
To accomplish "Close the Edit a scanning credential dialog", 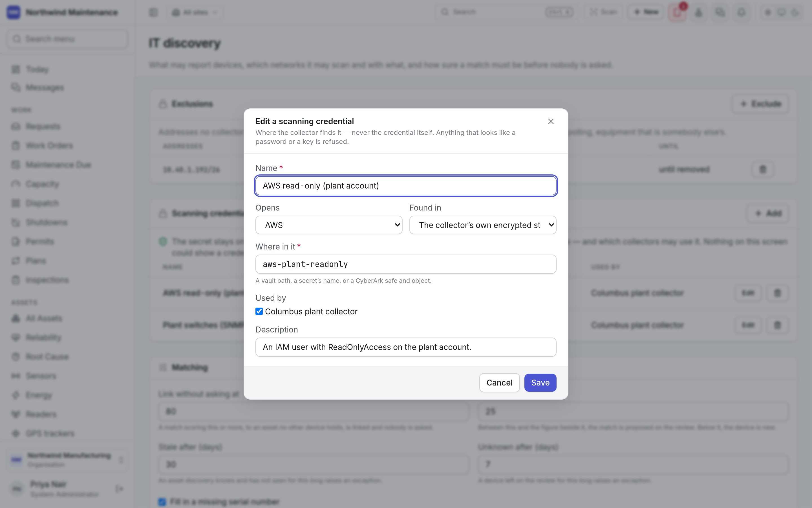I will coord(551,121).
